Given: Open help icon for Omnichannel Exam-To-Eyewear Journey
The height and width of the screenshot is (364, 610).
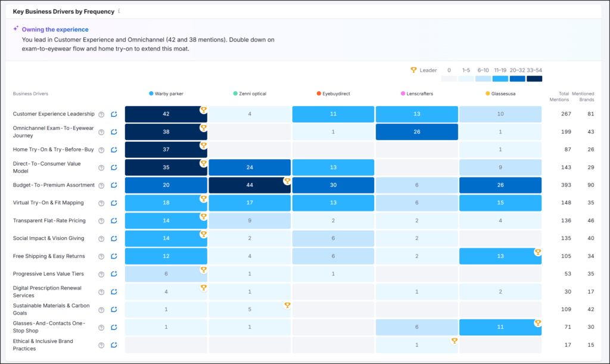Looking at the screenshot, I should pyautogui.click(x=101, y=132).
